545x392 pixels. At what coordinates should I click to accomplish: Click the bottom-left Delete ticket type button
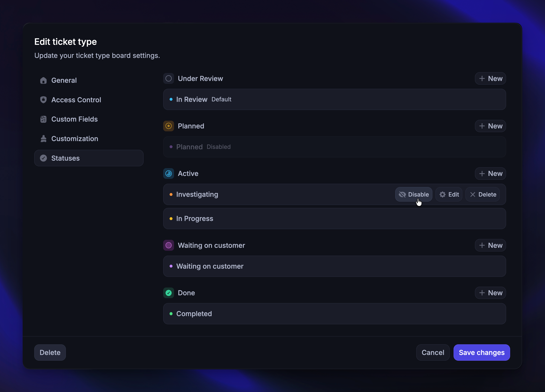click(x=50, y=352)
